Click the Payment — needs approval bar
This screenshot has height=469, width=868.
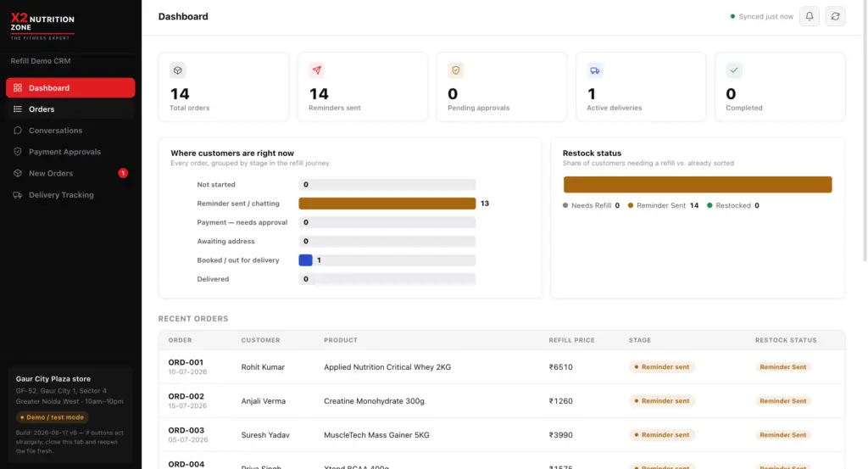coord(387,222)
